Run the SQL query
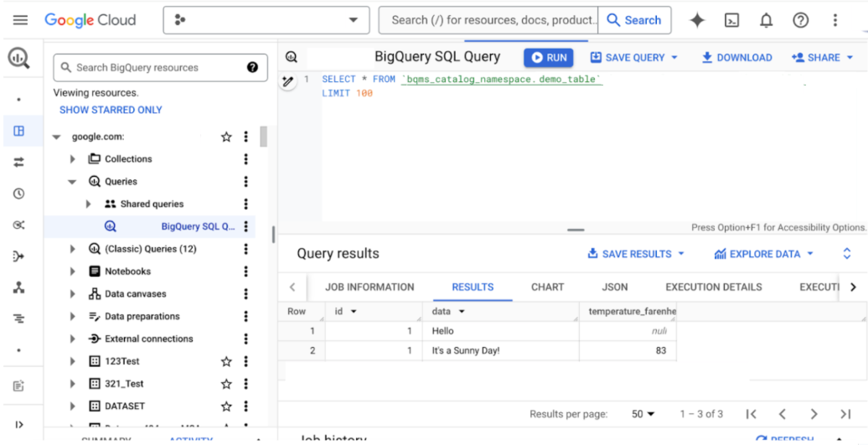Image resolution: width=868 pixels, height=445 pixels. pyautogui.click(x=549, y=58)
